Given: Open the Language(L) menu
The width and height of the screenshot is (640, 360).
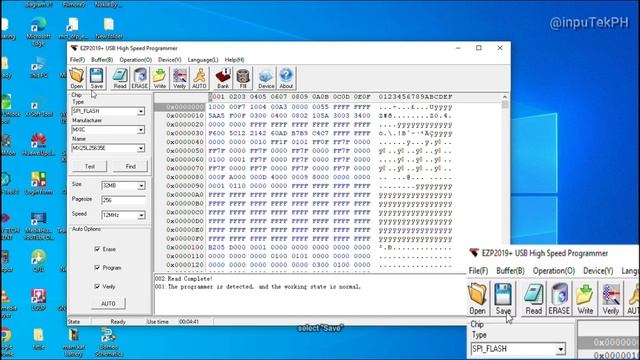Looking at the screenshot, I should pyautogui.click(x=203, y=60).
